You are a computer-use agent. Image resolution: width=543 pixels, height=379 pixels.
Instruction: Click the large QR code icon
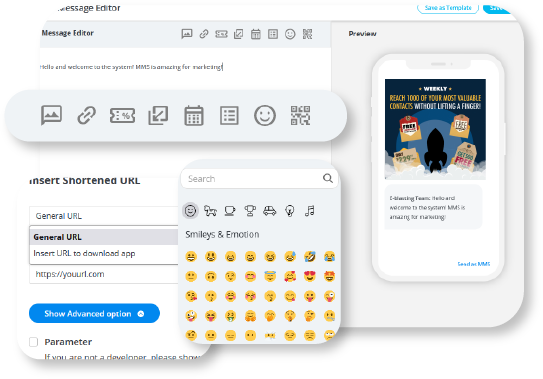(300, 115)
